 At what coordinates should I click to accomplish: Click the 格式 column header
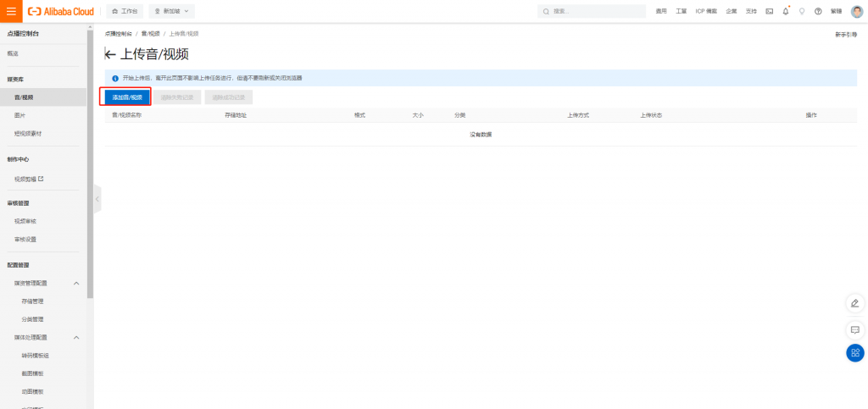tap(359, 115)
